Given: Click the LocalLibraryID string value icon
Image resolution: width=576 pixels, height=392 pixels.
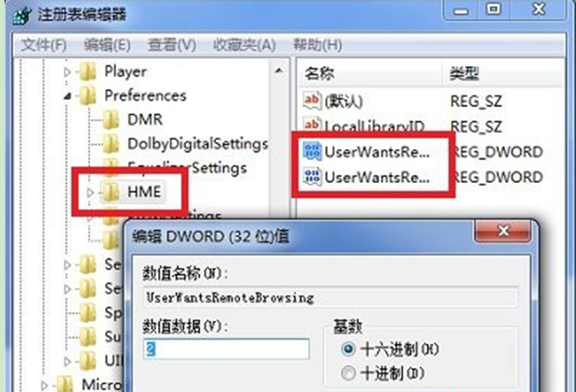Looking at the screenshot, I should pyautogui.click(x=312, y=125).
